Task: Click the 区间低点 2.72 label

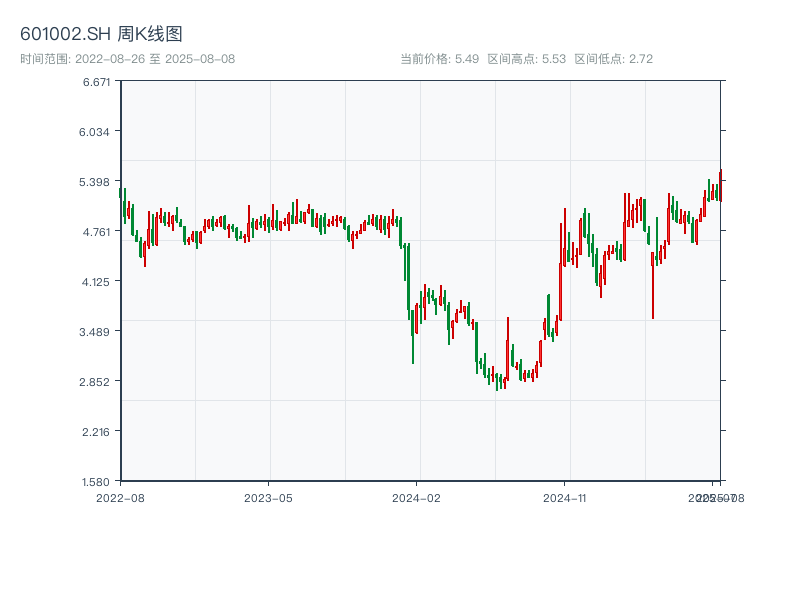Action: pos(613,59)
